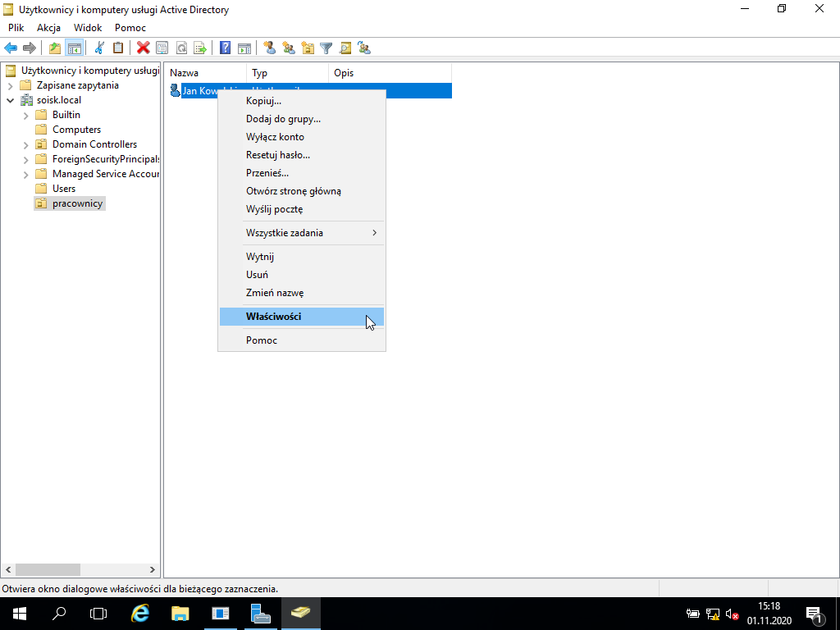Click the add to group toolbar icon
The height and width of the screenshot is (630, 840).
click(x=364, y=48)
